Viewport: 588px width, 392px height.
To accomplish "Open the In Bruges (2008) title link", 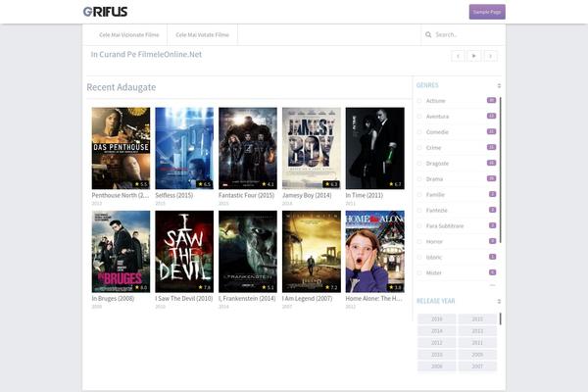I will [113, 299].
